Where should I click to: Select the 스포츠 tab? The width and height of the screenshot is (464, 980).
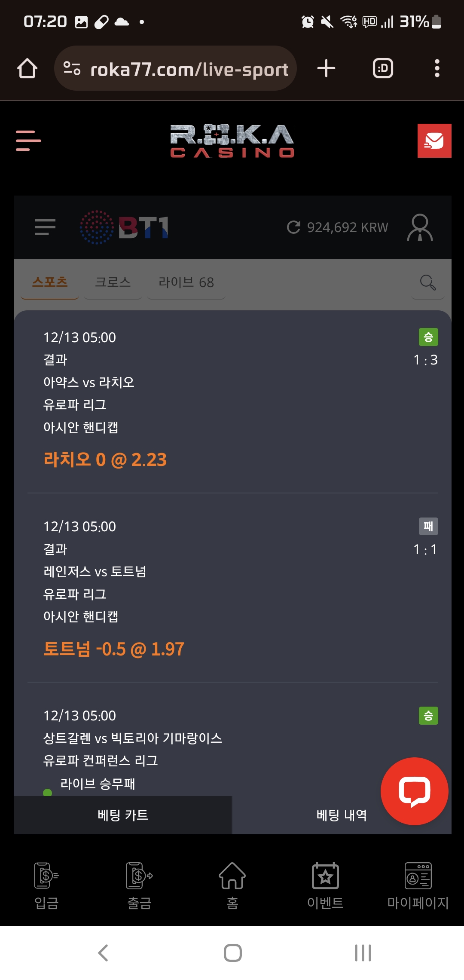tap(50, 282)
